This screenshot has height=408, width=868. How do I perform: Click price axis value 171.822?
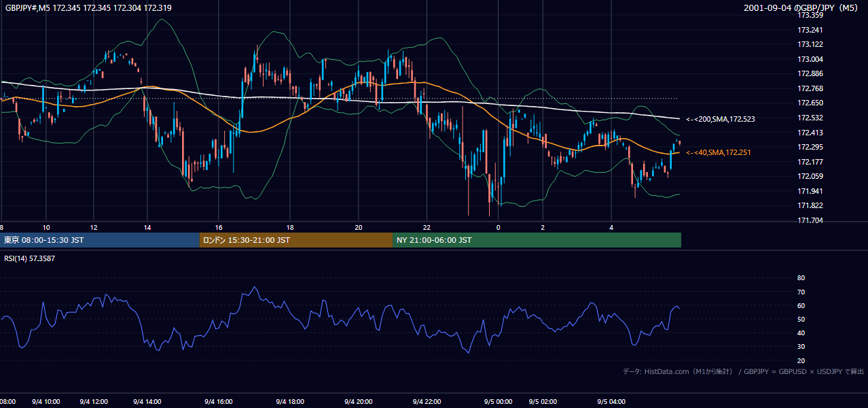(810, 206)
